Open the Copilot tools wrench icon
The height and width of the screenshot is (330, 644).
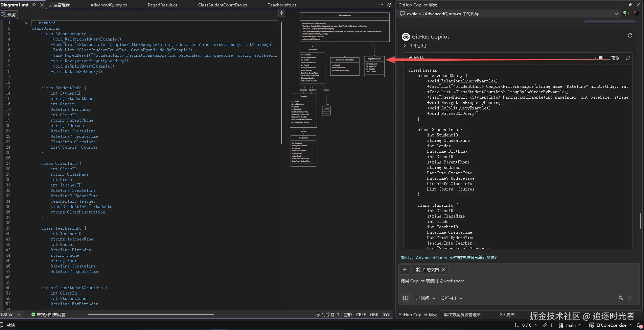point(621,298)
